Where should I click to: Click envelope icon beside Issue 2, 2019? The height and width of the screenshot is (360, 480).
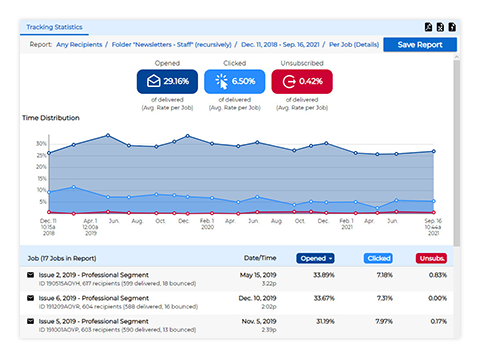pos(30,275)
